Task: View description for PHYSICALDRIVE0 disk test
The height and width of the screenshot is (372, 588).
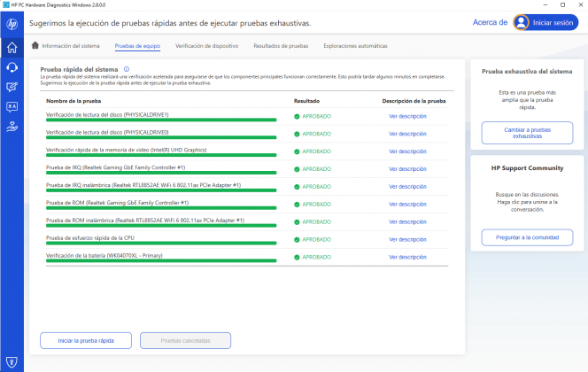Action: pos(407,134)
